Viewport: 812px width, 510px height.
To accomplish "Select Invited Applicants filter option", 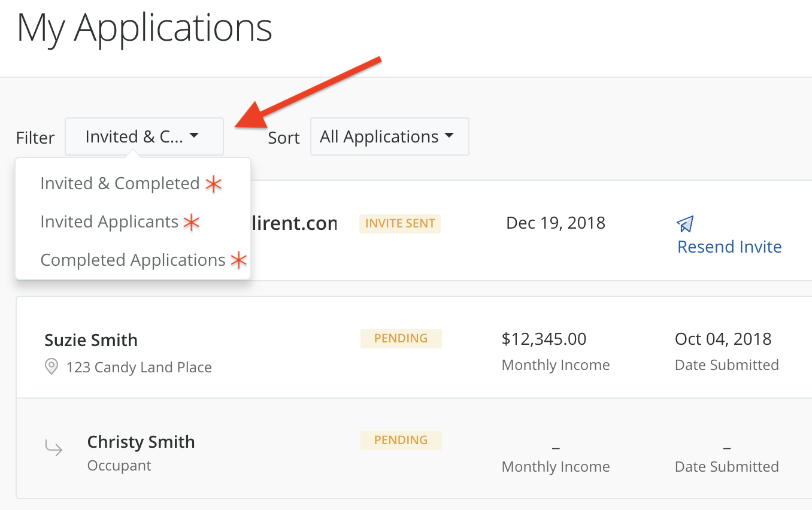I will point(110,221).
